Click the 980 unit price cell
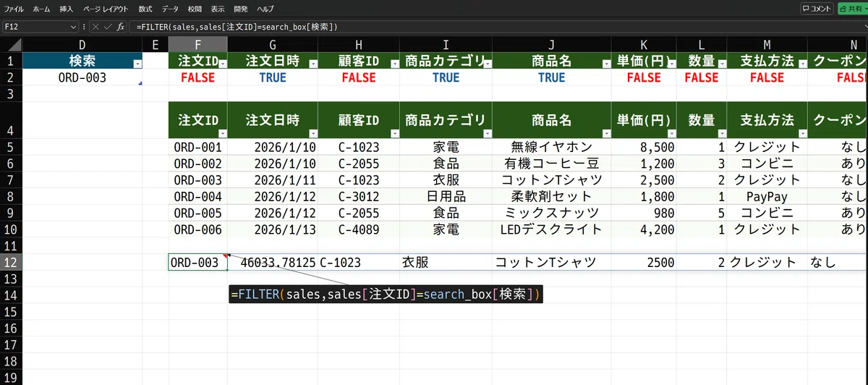The height and width of the screenshot is (385, 868). click(x=644, y=213)
